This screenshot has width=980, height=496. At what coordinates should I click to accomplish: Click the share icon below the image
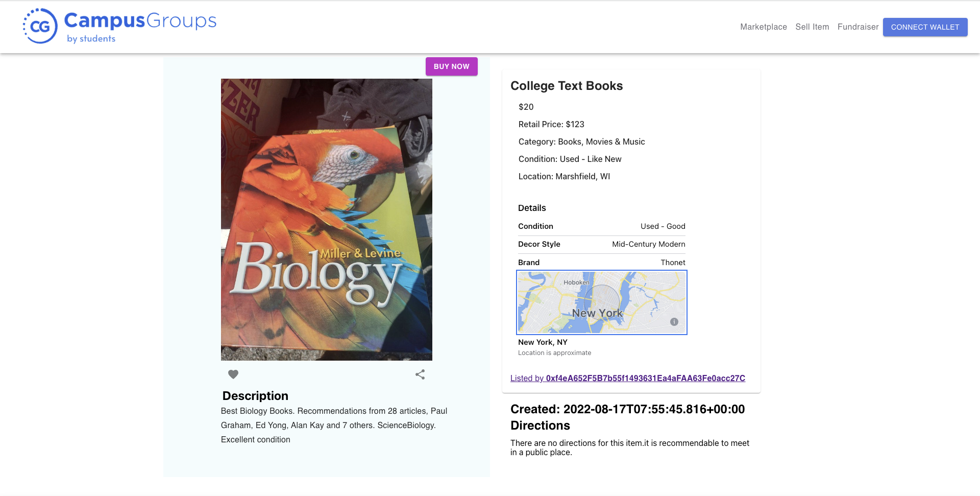click(420, 374)
